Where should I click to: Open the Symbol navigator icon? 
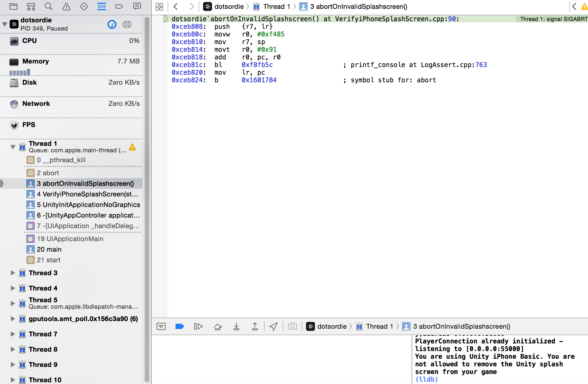(x=31, y=6)
